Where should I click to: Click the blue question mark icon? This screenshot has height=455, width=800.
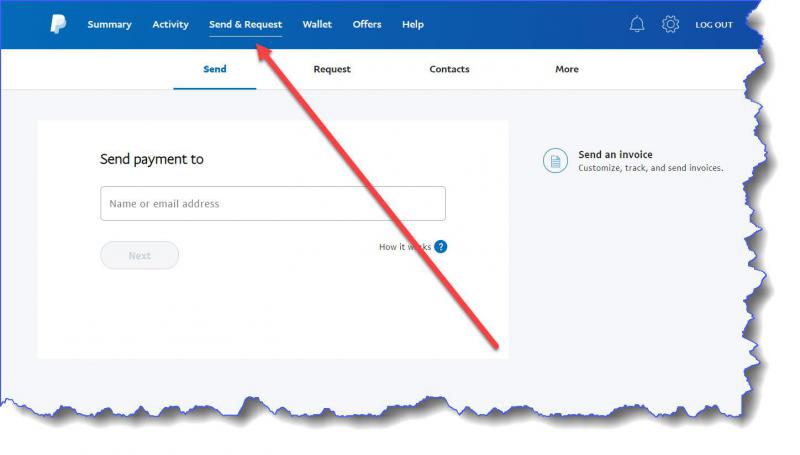pos(441,247)
